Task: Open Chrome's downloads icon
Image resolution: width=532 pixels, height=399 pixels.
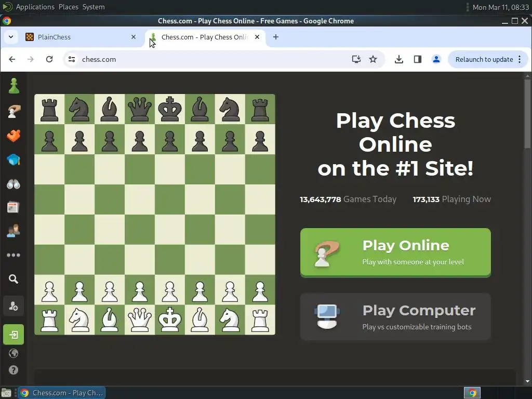Action: (x=399, y=59)
